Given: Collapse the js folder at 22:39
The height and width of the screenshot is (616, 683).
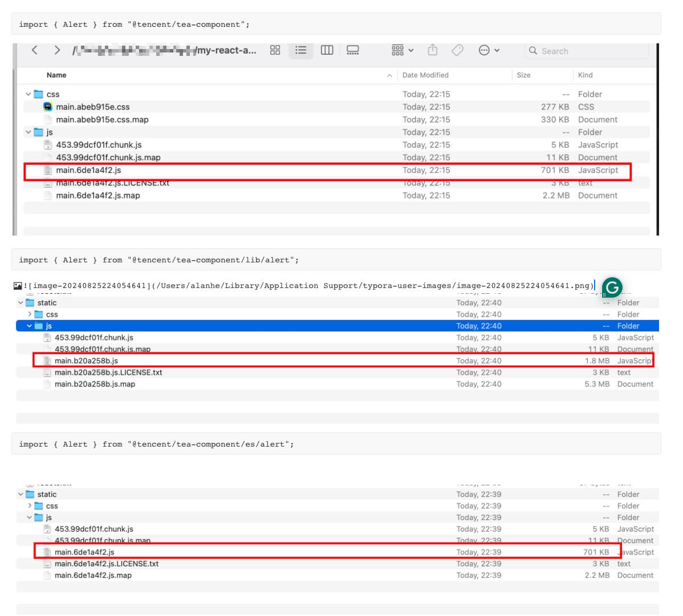Looking at the screenshot, I should pos(29,517).
